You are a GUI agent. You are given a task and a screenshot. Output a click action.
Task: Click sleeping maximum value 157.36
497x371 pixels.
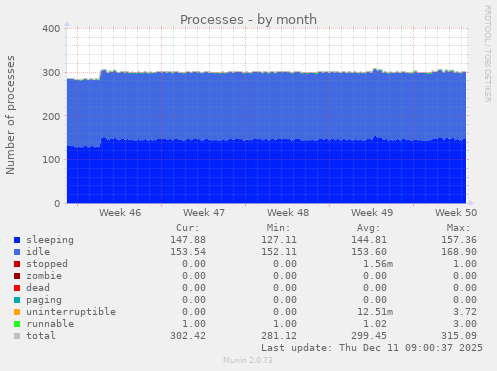459,240
